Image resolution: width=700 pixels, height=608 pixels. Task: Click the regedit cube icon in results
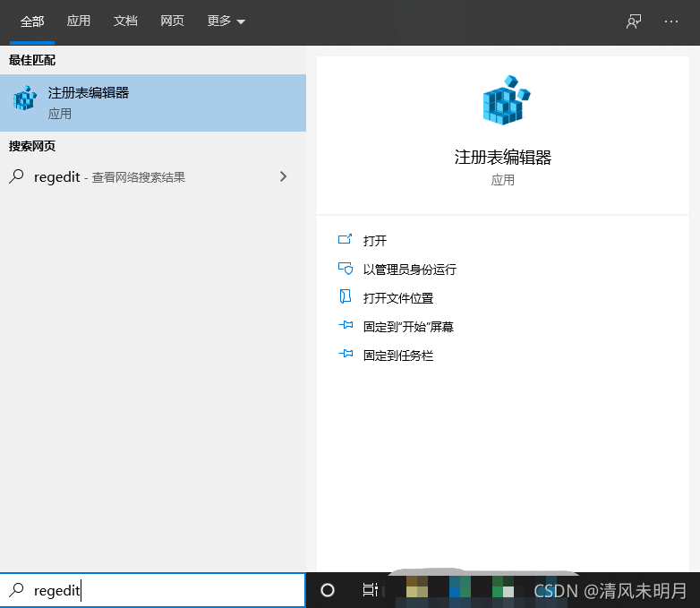coord(24,98)
